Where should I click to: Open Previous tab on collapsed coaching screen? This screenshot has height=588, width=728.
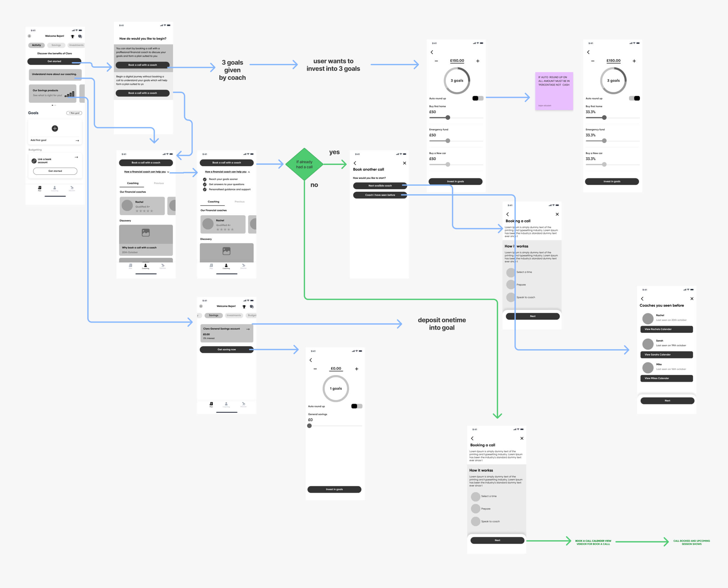tap(159, 183)
